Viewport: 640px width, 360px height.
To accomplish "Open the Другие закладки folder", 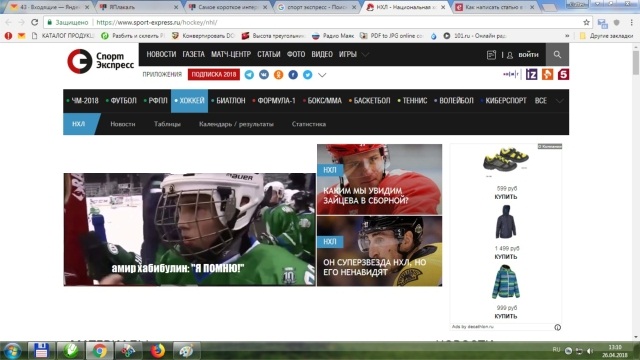I will click(607, 36).
